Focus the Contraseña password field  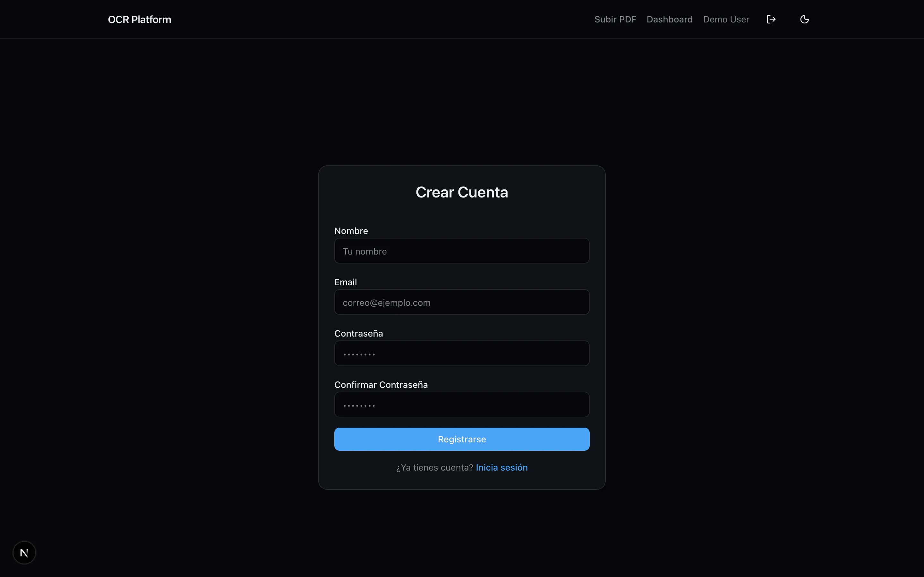point(462,353)
